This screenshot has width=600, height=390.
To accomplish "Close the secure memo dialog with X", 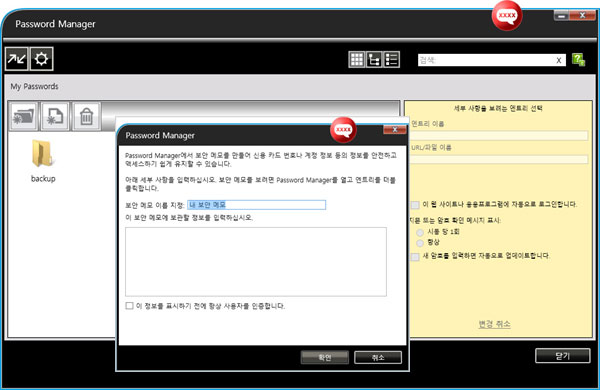I will point(395,130).
